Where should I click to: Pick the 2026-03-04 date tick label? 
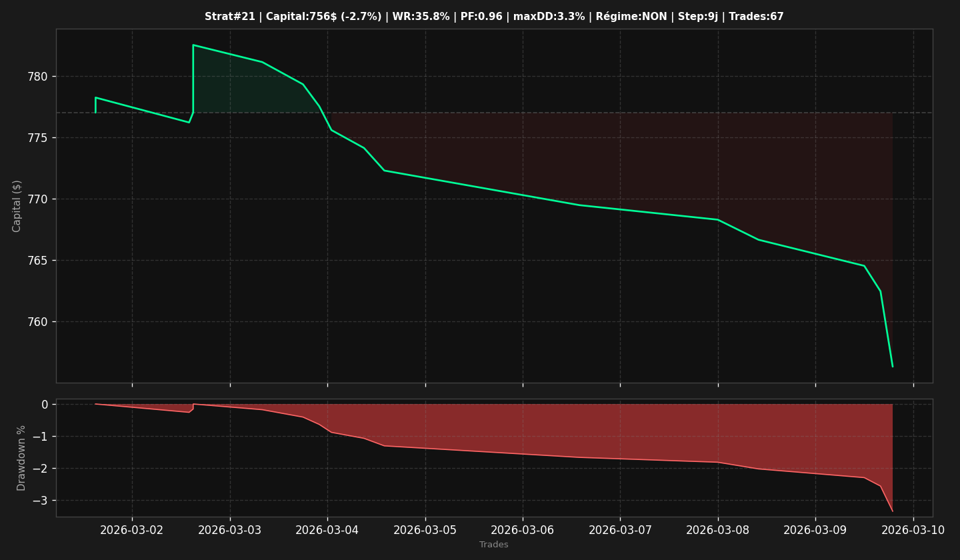tap(327, 530)
